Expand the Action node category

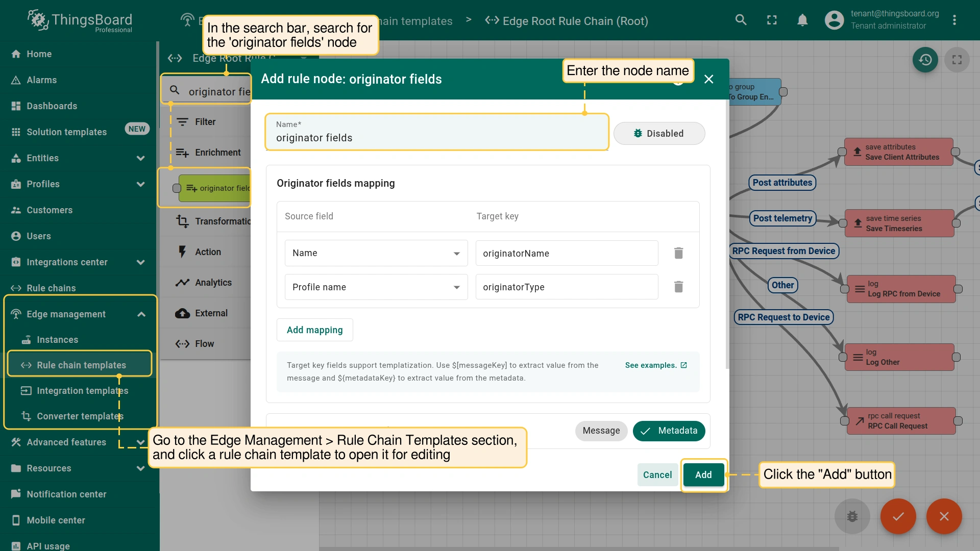(x=205, y=252)
